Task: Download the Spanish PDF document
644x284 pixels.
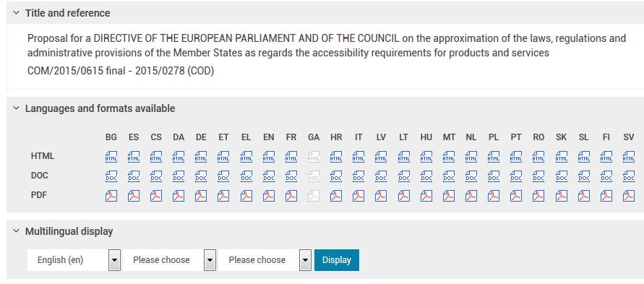Action: pyautogui.click(x=134, y=196)
